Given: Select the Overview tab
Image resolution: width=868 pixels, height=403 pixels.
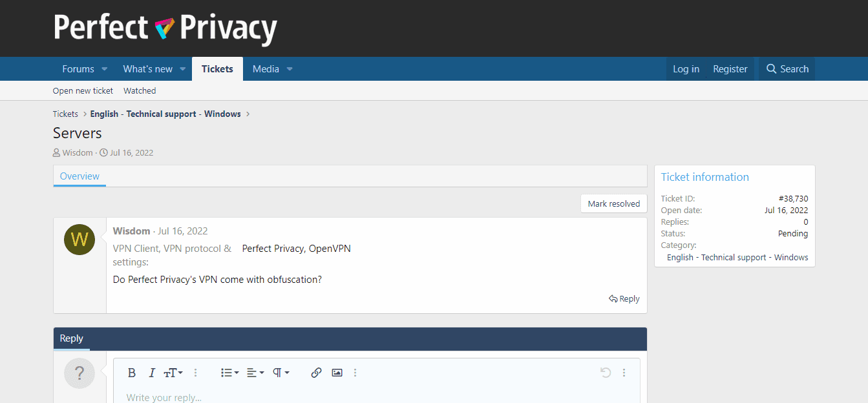Looking at the screenshot, I should point(79,176).
